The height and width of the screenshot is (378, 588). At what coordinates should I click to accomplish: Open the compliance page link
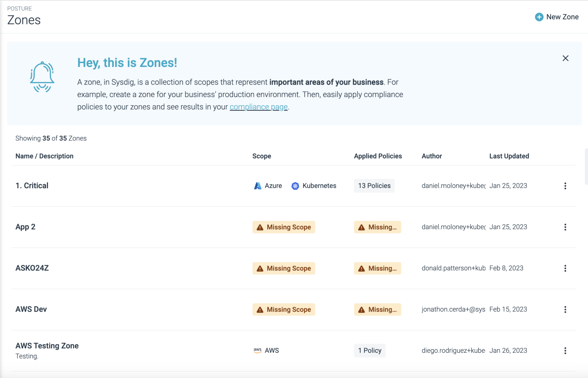(258, 107)
